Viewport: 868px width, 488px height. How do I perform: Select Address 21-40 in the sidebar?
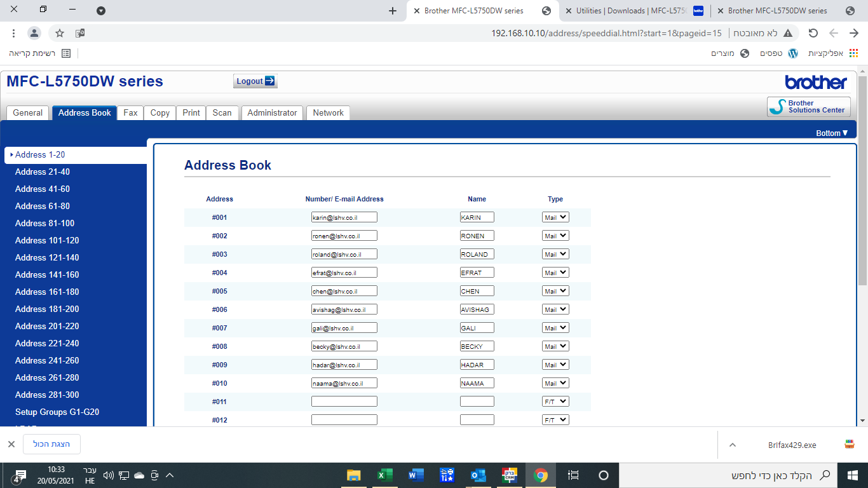pyautogui.click(x=43, y=172)
